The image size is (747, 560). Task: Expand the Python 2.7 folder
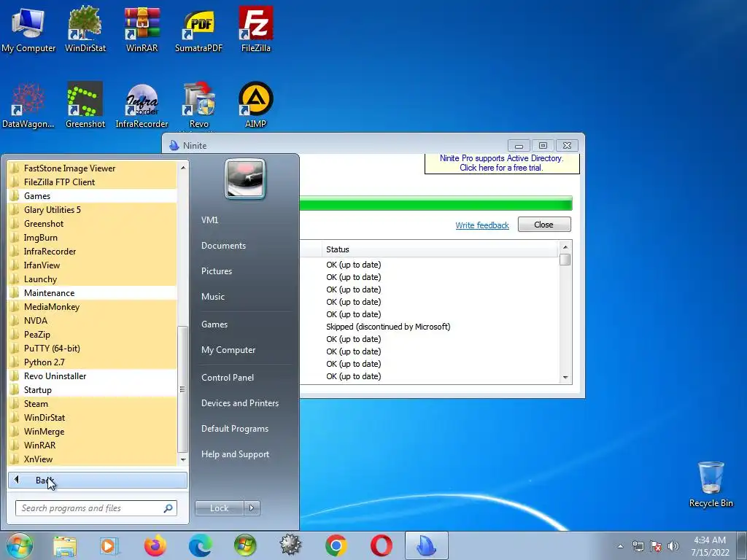(x=93, y=362)
